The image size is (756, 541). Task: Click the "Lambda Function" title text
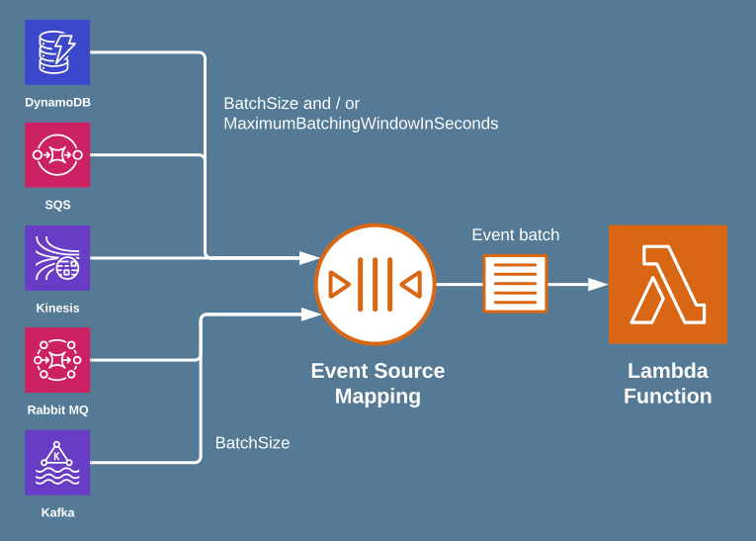click(667, 384)
